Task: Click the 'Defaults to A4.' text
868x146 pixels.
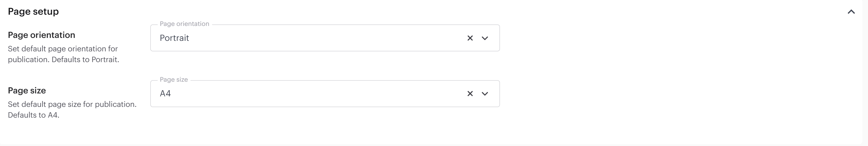Action: 33,115
